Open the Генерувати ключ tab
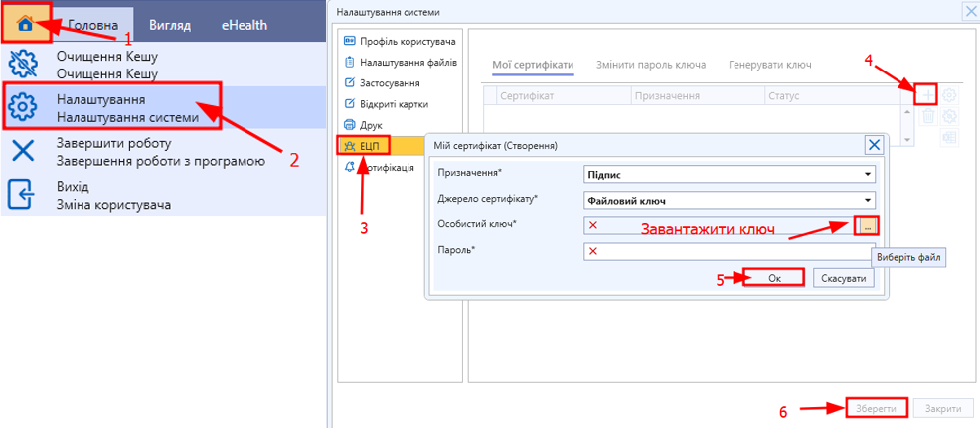The height and width of the screenshot is (429, 980). [x=770, y=65]
